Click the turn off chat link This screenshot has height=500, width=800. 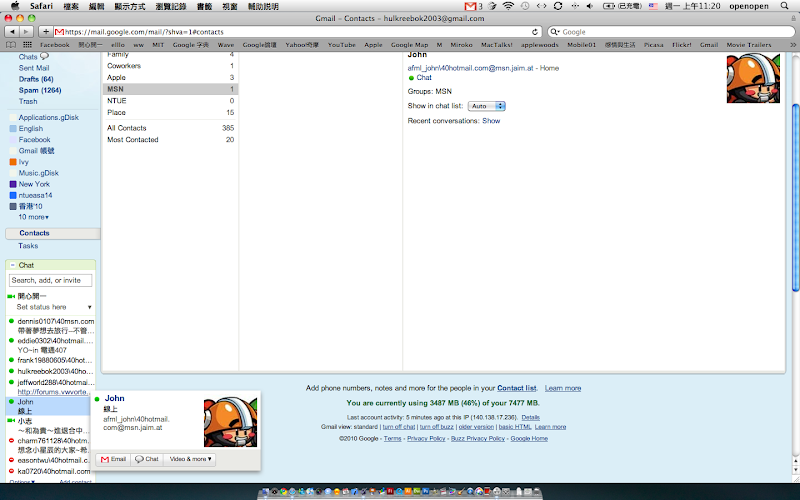[x=399, y=427]
